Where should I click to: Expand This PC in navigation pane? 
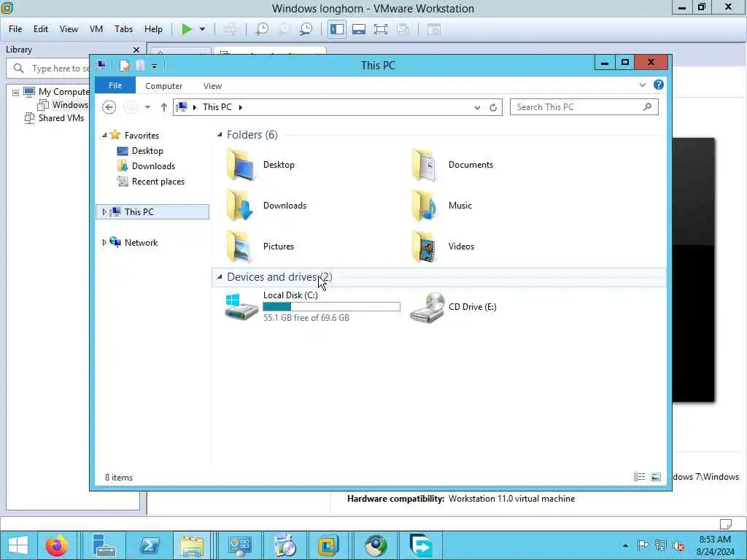click(104, 212)
